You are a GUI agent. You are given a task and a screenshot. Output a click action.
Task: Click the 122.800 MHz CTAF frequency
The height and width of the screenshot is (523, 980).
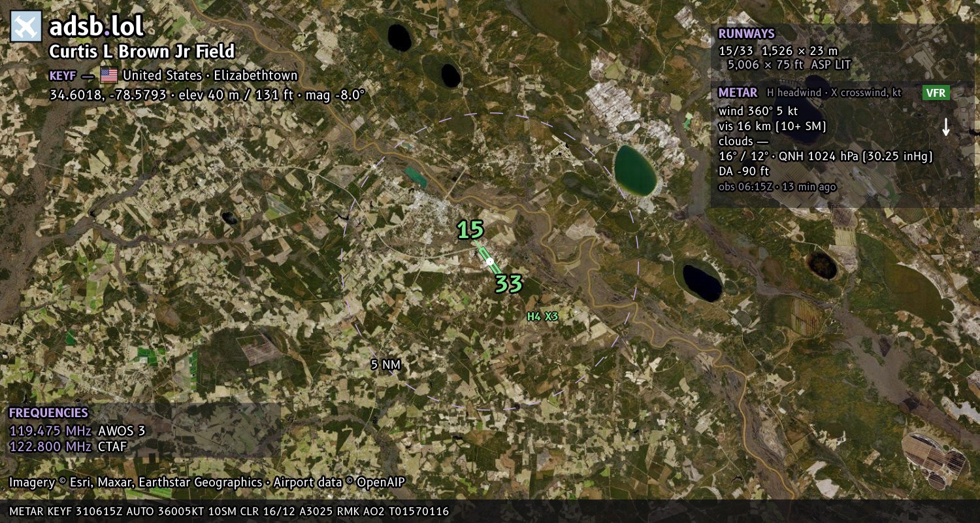point(68,447)
